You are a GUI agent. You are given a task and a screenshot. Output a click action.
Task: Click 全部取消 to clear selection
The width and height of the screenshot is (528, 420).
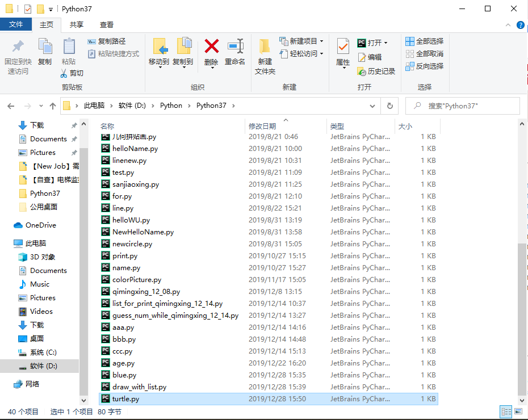pyautogui.click(x=424, y=53)
